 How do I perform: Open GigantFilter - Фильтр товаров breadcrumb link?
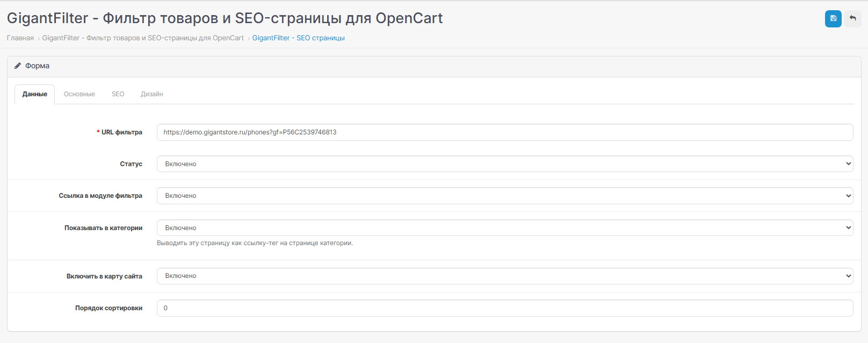coord(143,38)
